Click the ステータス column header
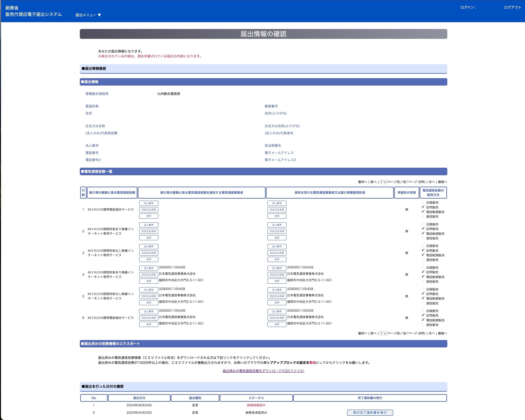Image resolution: width=525 pixels, height=420 pixels. [x=256, y=398]
